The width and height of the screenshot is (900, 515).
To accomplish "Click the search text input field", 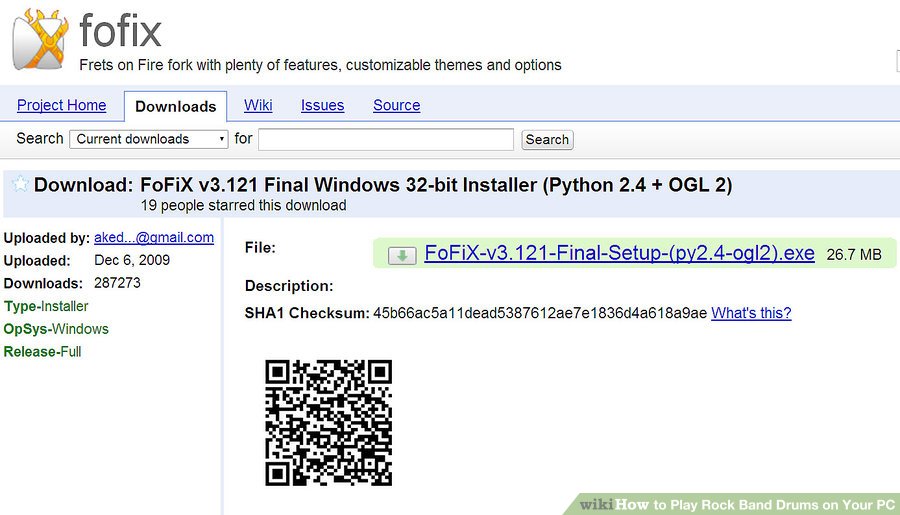I will 386,139.
